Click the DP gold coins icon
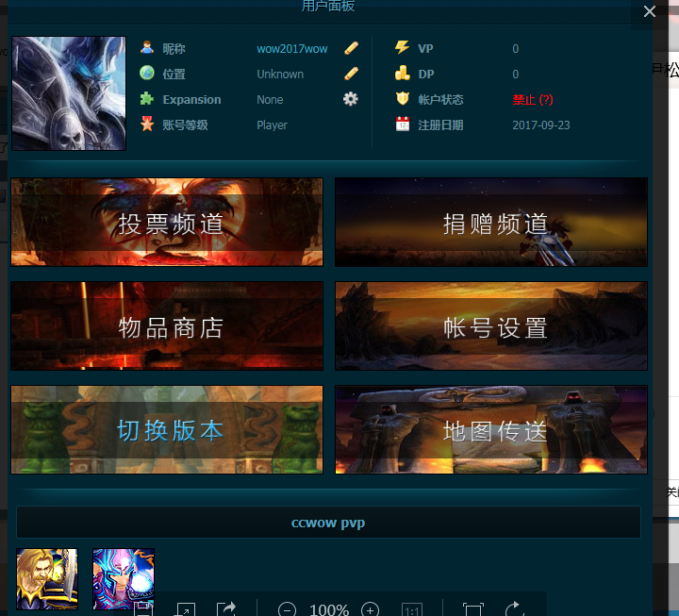The height and width of the screenshot is (616, 679). tap(403, 74)
